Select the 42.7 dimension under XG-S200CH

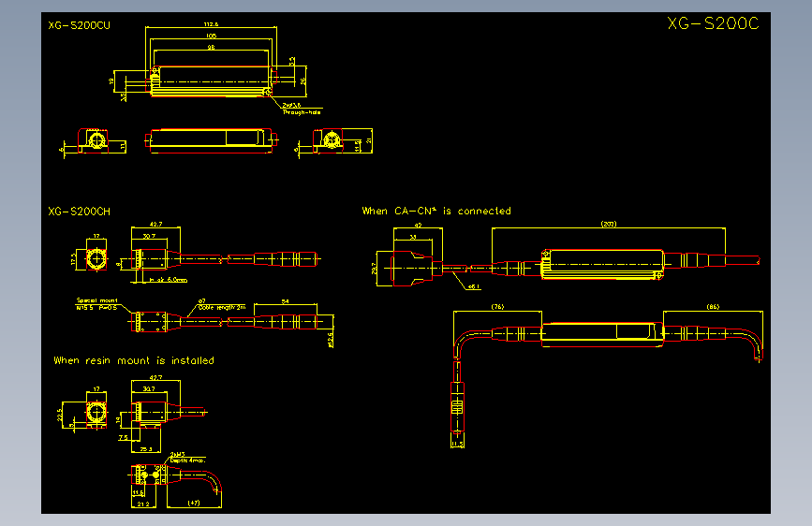[x=155, y=225]
